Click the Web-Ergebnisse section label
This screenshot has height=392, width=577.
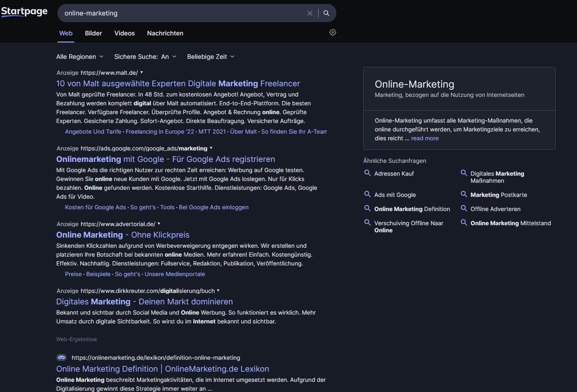click(x=77, y=339)
